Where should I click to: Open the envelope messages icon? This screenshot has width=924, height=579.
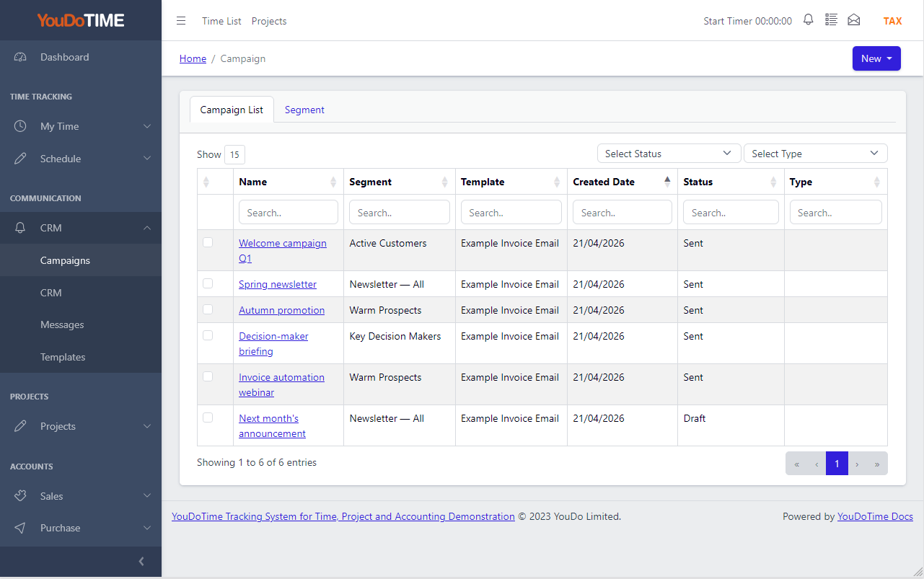click(x=854, y=20)
